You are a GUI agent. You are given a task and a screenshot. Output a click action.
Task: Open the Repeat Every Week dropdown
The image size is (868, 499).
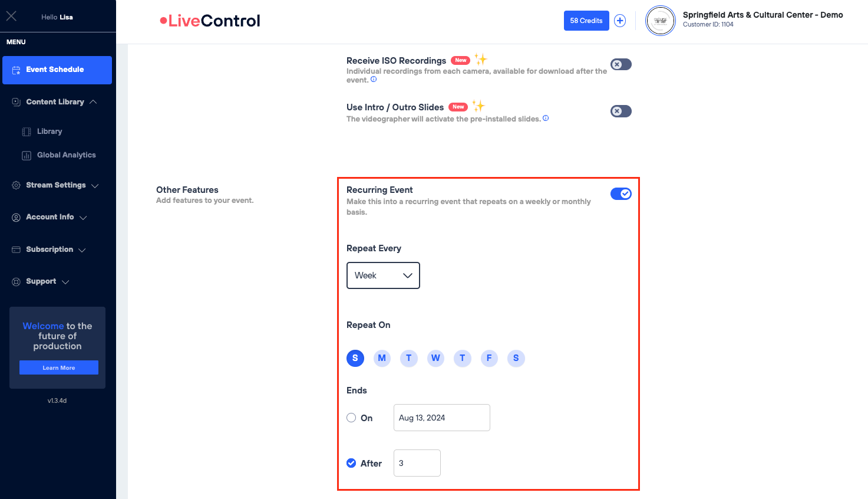(383, 275)
